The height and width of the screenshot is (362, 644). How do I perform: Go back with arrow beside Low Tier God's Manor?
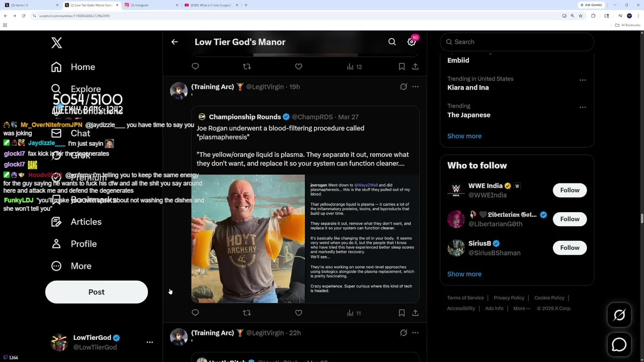pyautogui.click(x=175, y=42)
